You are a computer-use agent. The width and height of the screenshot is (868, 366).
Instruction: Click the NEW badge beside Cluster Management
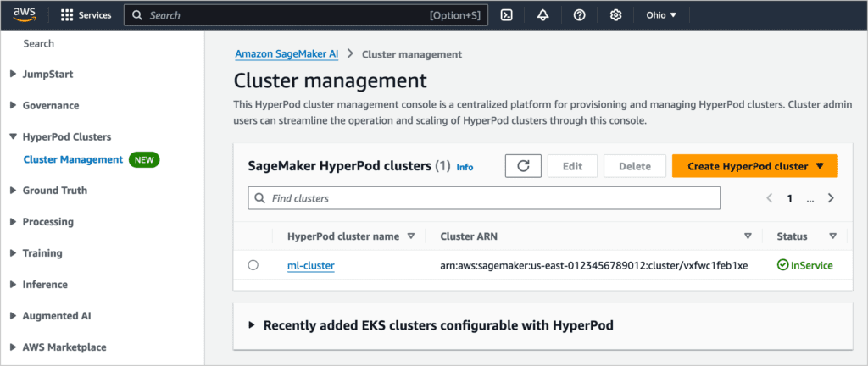tap(144, 160)
